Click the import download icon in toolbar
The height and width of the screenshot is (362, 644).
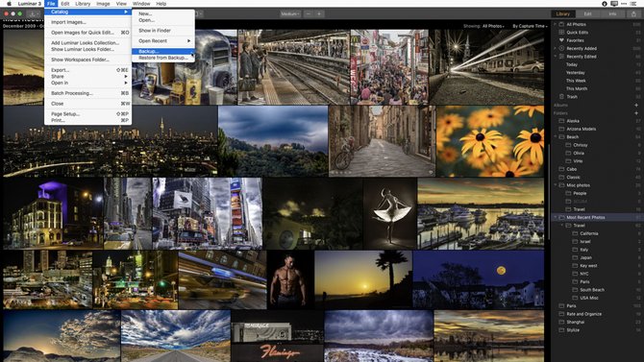(33, 14)
